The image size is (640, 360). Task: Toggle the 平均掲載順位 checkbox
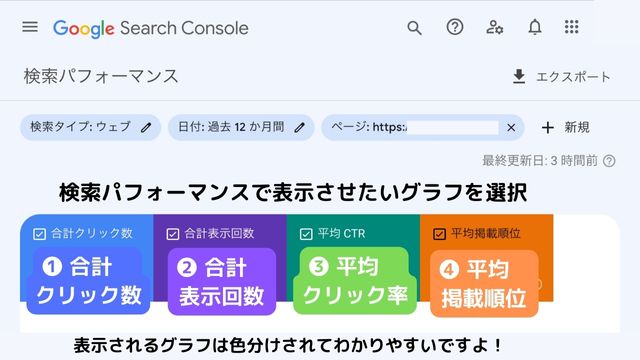tap(439, 234)
